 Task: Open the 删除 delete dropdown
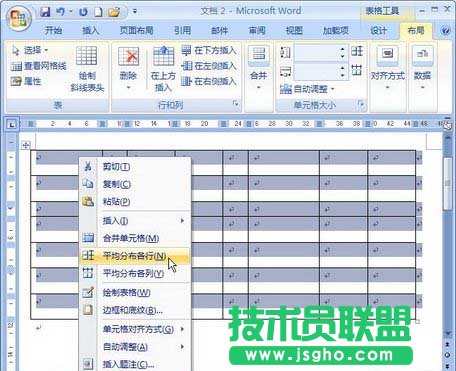pyautogui.click(x=128, y=69)
